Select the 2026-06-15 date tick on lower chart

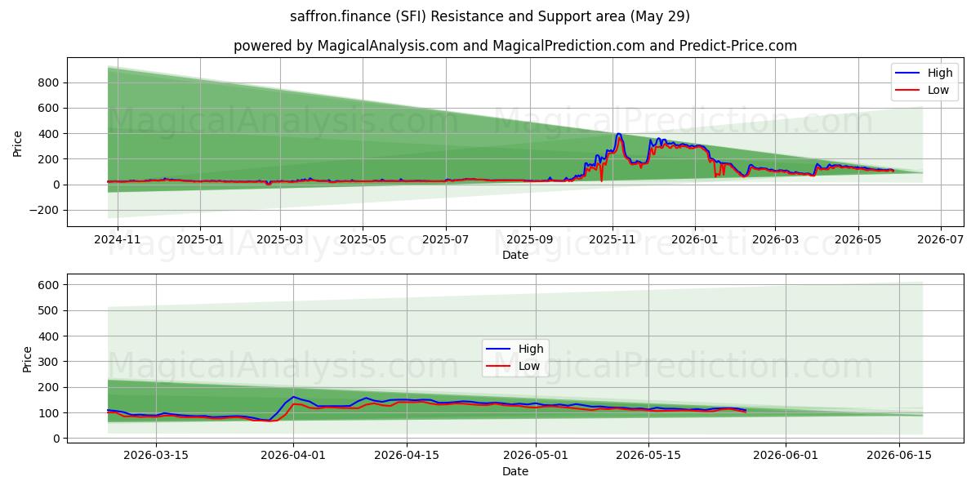pos(899,457)
